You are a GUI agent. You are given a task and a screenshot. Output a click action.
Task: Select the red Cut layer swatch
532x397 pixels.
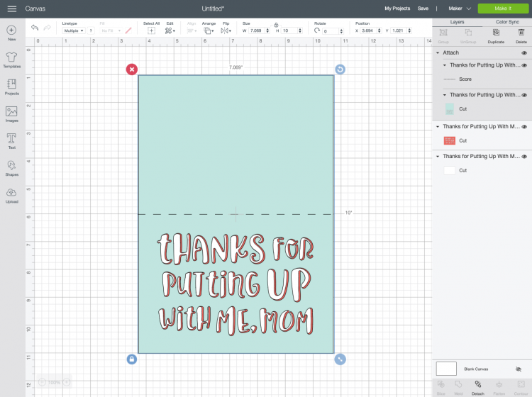click(x=449, y=140)
